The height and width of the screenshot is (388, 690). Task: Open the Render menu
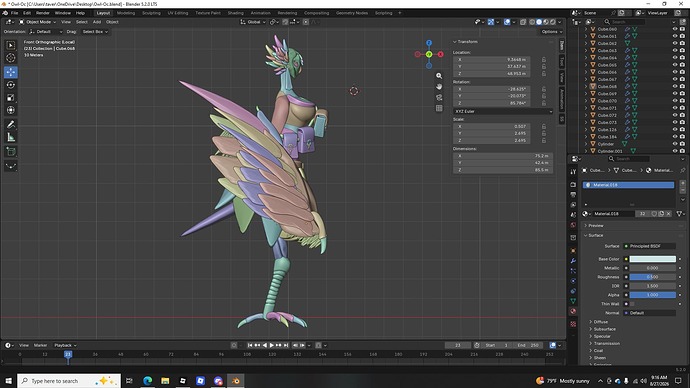point(43,13)
